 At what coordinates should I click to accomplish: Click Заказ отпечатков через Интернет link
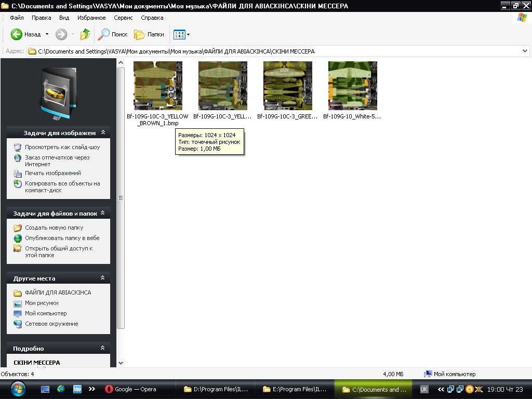(57, 161)
